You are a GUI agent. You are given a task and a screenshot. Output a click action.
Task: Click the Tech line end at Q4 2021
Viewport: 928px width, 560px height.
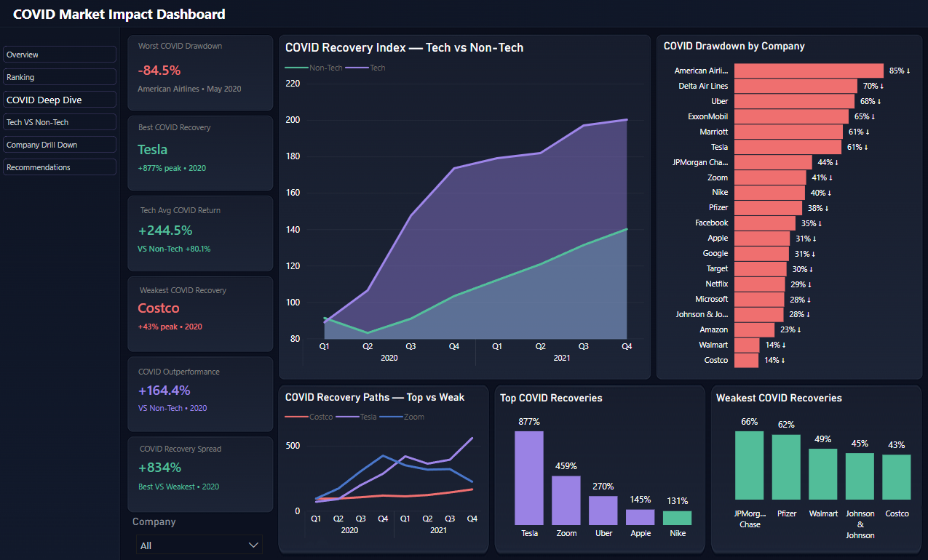click(627, 120)
